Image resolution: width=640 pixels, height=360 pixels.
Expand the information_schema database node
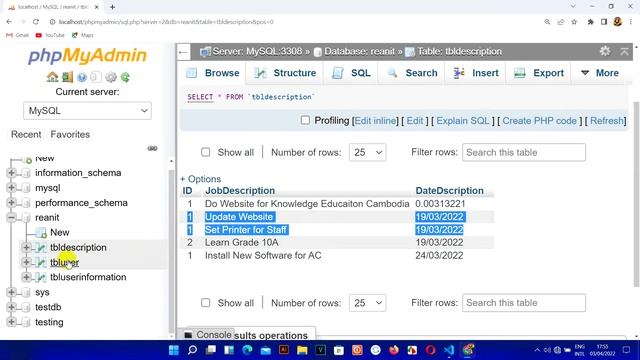[11, 173]
